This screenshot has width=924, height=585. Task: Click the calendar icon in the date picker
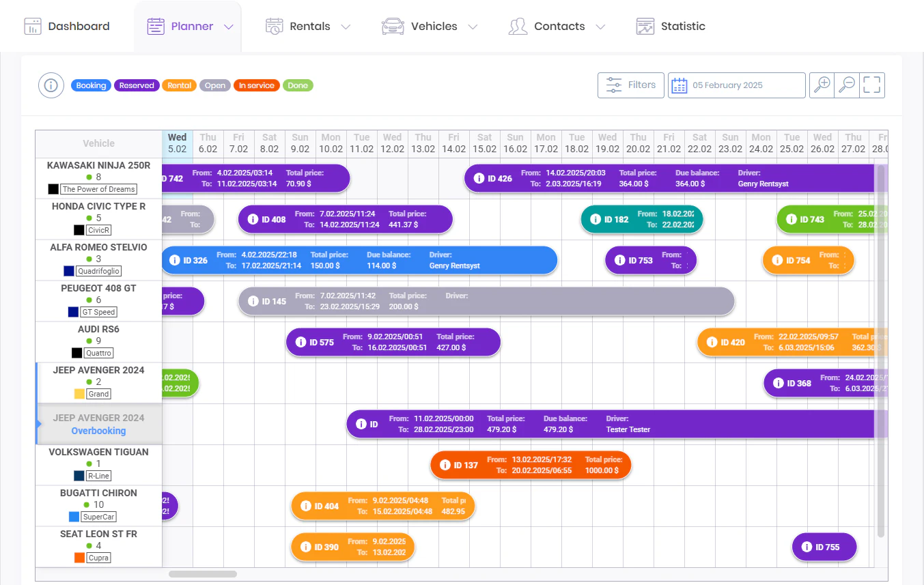680,85
